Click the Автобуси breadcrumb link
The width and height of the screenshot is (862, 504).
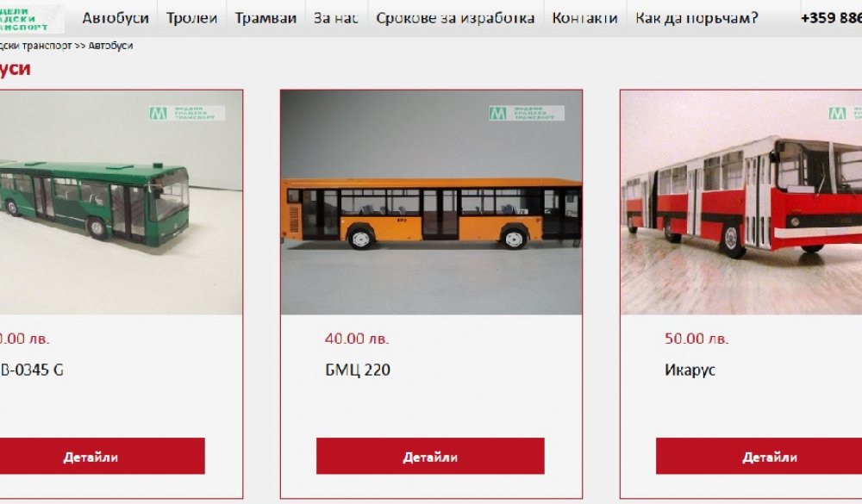(110, 46)
